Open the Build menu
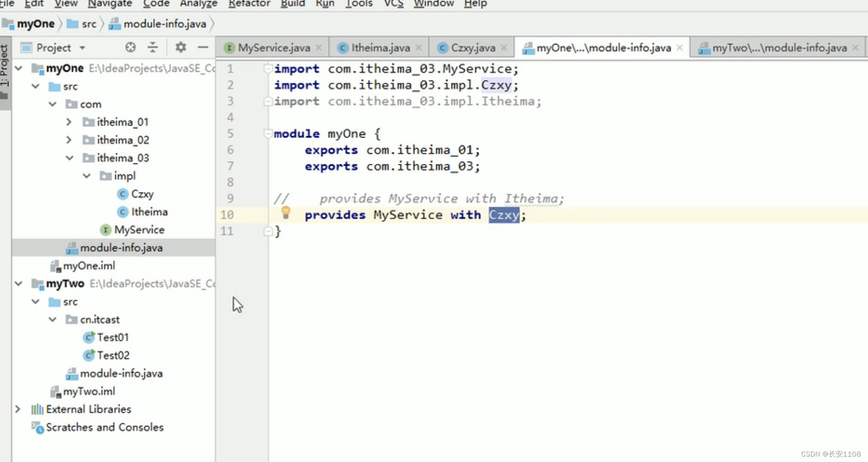The image size is (868, 462). point(292,4)
